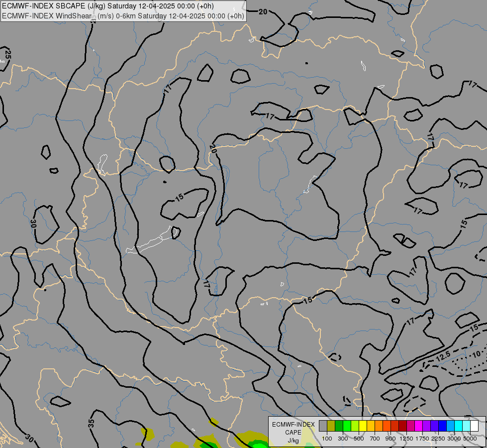Select the olive swatch in CAPE legend
This screenshot has height=448, width=487.
tap(331, 426)
